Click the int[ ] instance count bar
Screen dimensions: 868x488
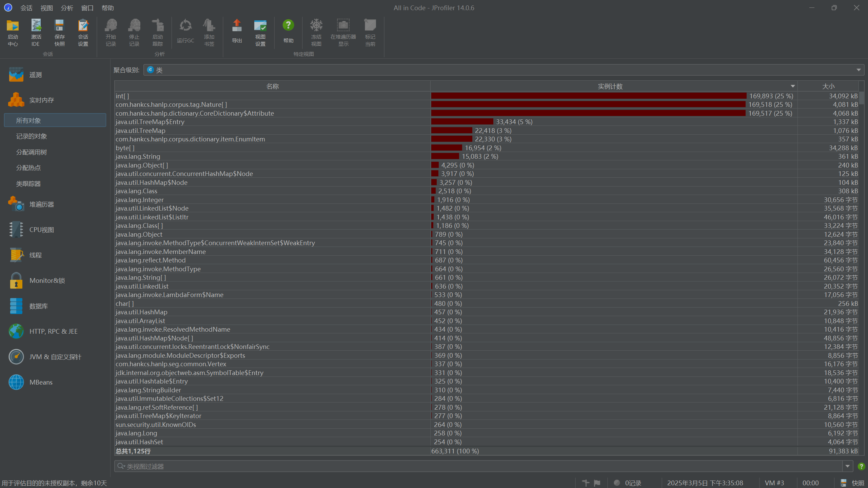tap(588, 96)
